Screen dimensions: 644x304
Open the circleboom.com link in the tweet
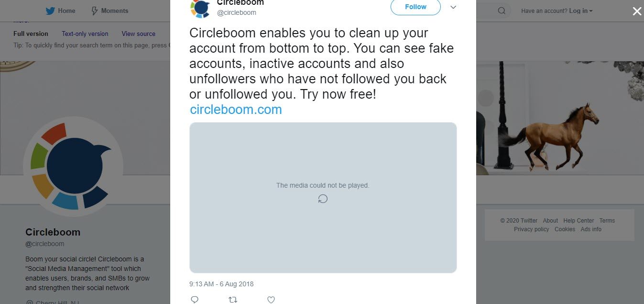point(235,109)
